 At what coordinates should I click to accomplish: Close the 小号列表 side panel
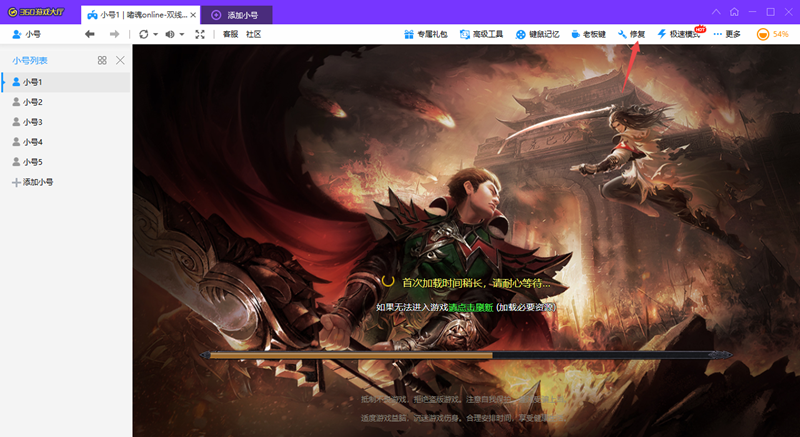tap(120, 60)
